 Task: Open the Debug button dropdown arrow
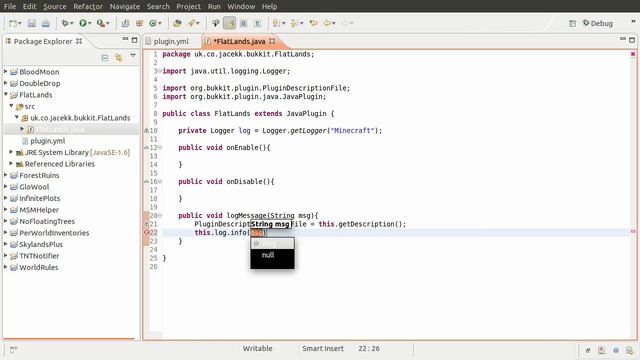click(x=71, y=23)
